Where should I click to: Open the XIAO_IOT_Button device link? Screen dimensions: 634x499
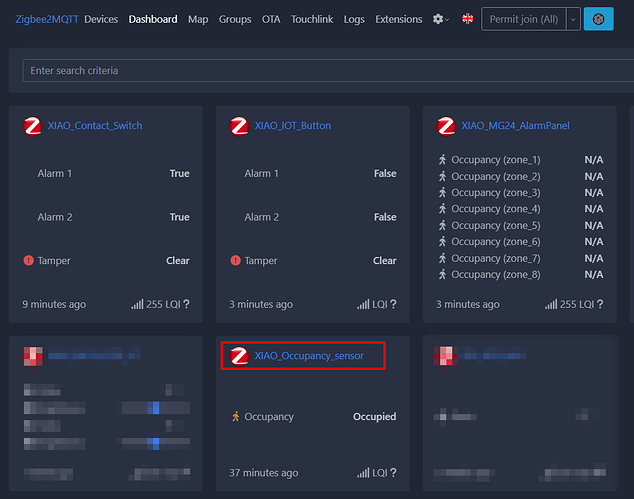(293, 126)
